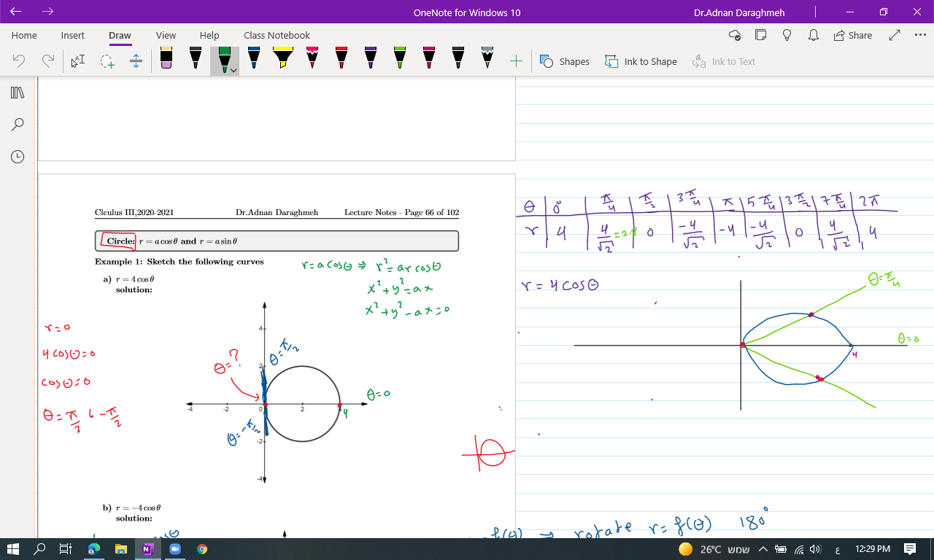934x560 pixels.
Task: Open the lightbulb Tell Me icon
Action: click(x=787, y=35)
